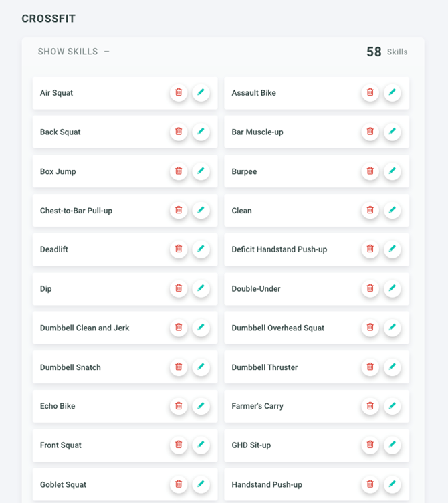The image size is (448, 503).
Task: Remove the Box Jump skill
Action: pos(179,171)
